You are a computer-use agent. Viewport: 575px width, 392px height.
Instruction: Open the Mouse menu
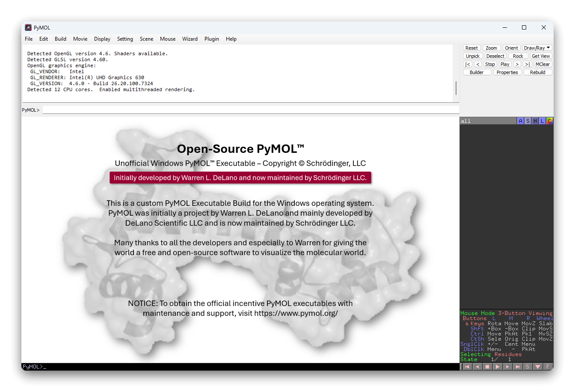pyautogui.click(x=168, y=39)
